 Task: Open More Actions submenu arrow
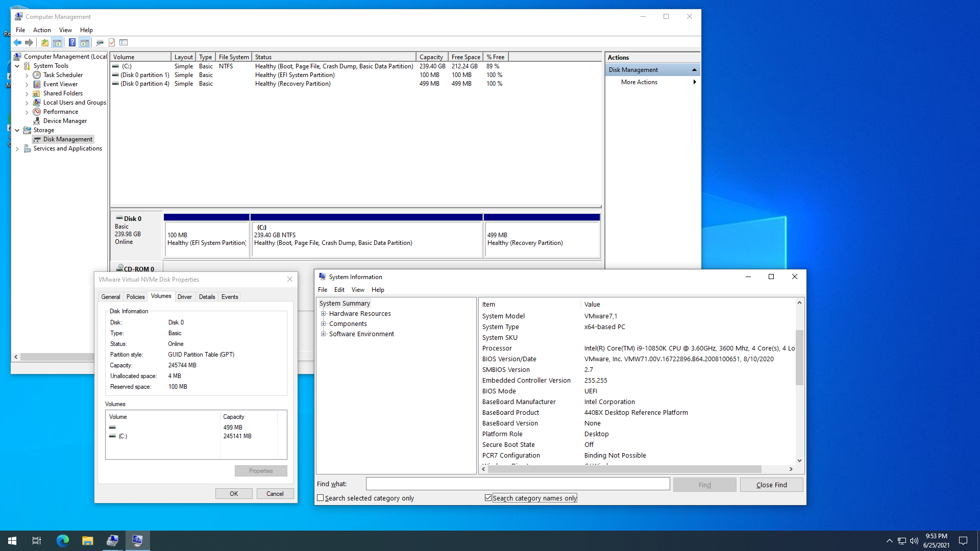click(695, 82)
